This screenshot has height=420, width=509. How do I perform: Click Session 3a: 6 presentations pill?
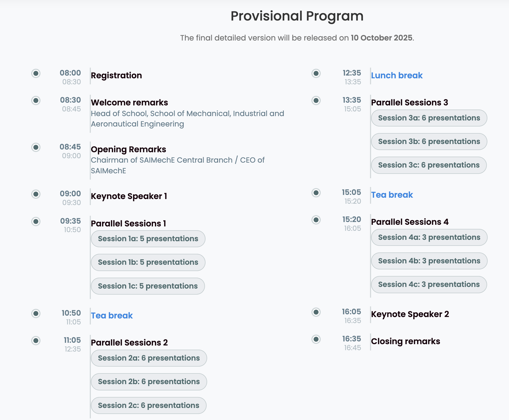coord(429,118)
